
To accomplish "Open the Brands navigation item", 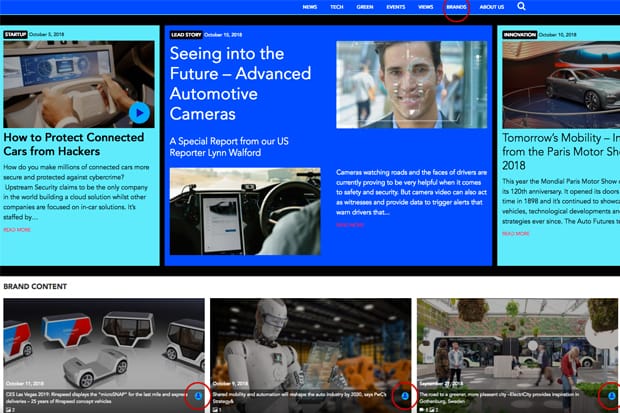I will pyautogui.click(x=456, y=7).
